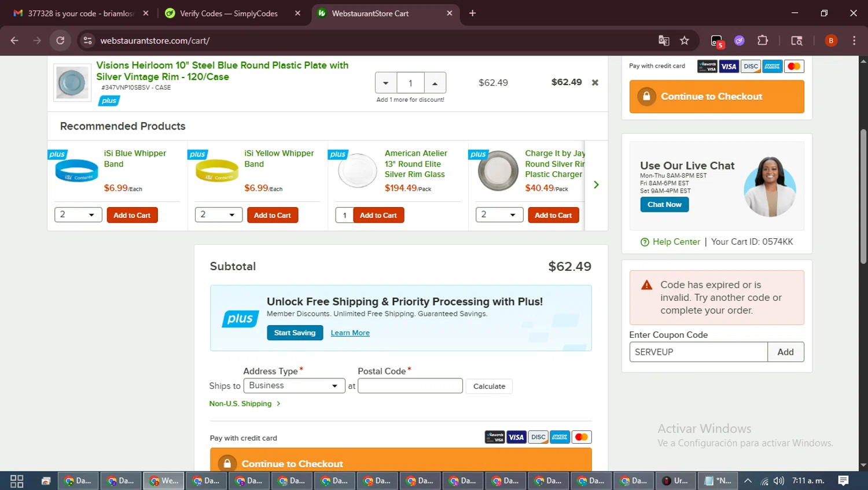Open Windows Task View button
This screenshot has width=868, height=490.
tap(17, 481)
